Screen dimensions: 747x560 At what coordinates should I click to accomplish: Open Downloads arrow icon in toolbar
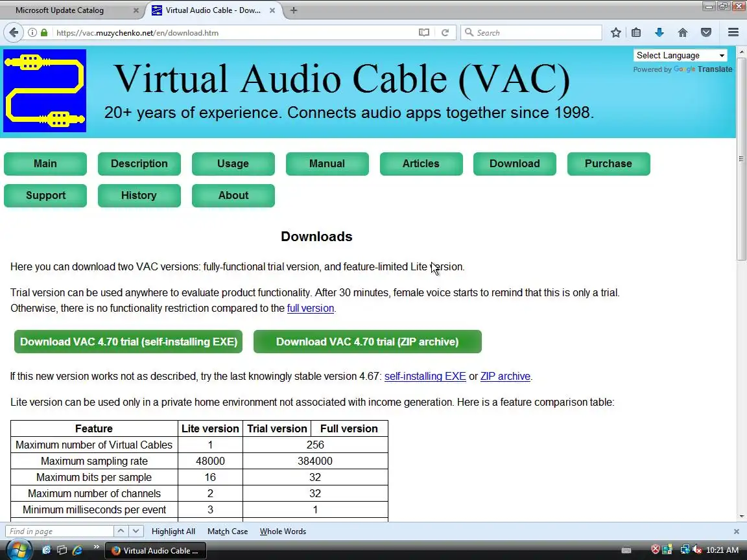[659, 32]
